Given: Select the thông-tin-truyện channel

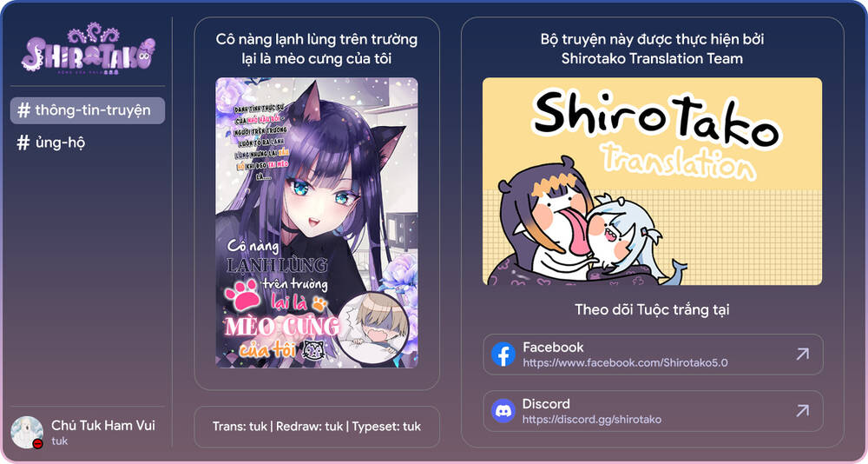Looking at the screenshot, I should [x=88, y=110].
